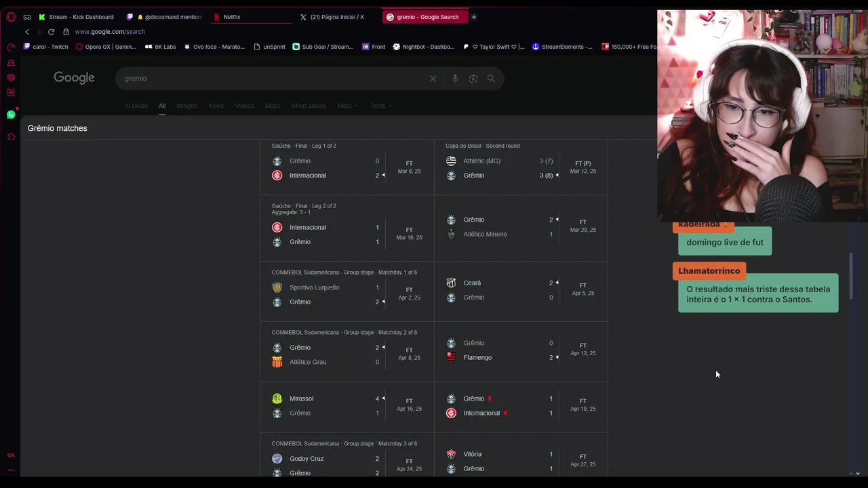Open the GX icon at sidebar bottom

tap(11, 455)
